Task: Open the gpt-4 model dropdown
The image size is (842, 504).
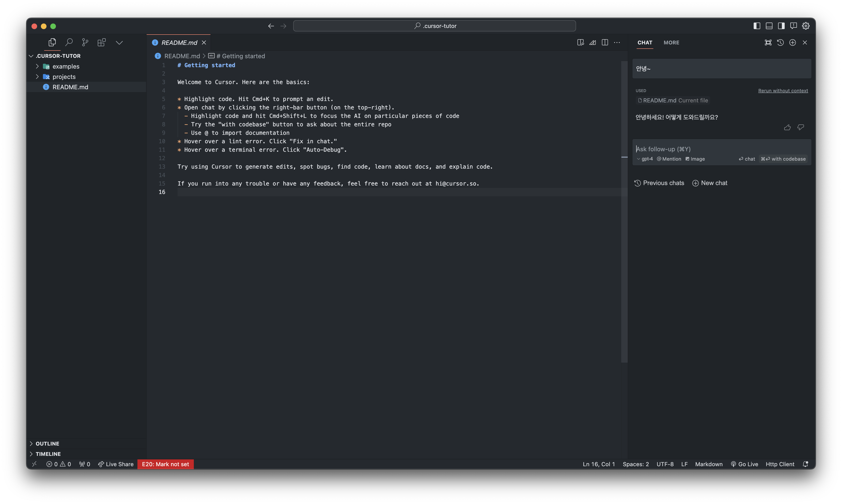Action: [645, 159]
